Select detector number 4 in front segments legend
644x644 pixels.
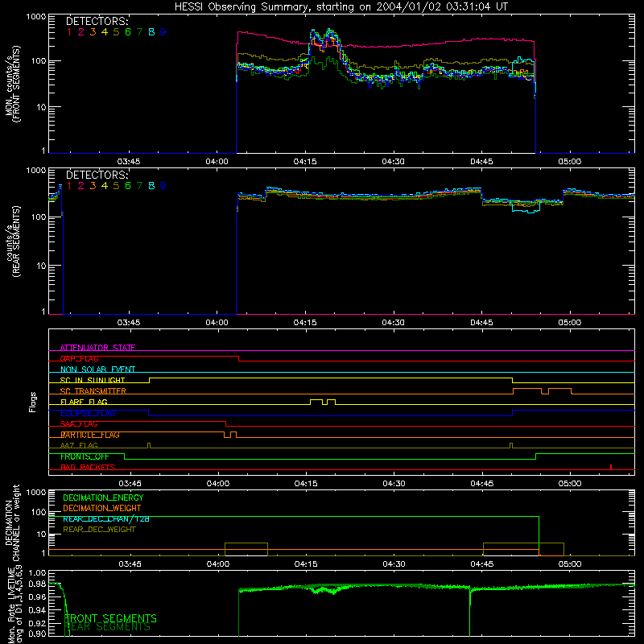coord(105,32)
